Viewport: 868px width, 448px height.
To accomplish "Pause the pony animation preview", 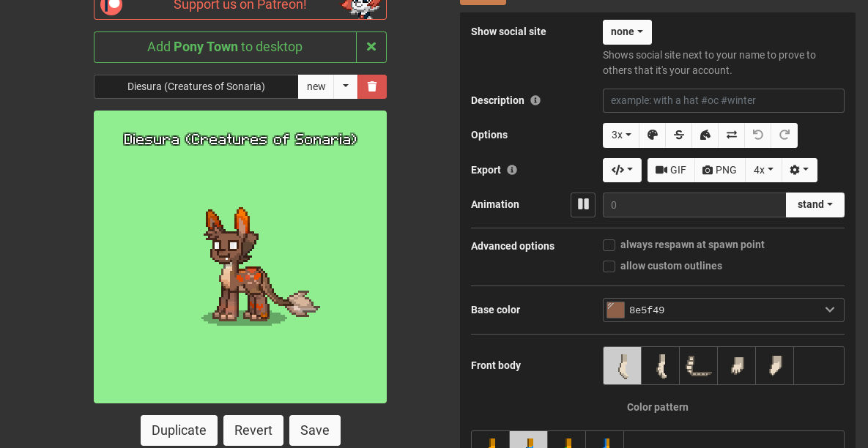I will [x=583, y=204].
